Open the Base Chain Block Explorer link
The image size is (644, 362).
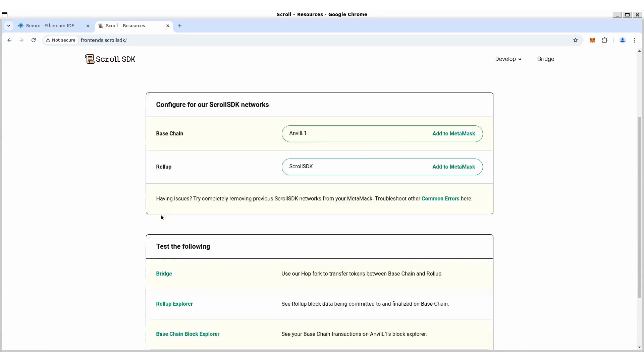click(x=188, y=334)
